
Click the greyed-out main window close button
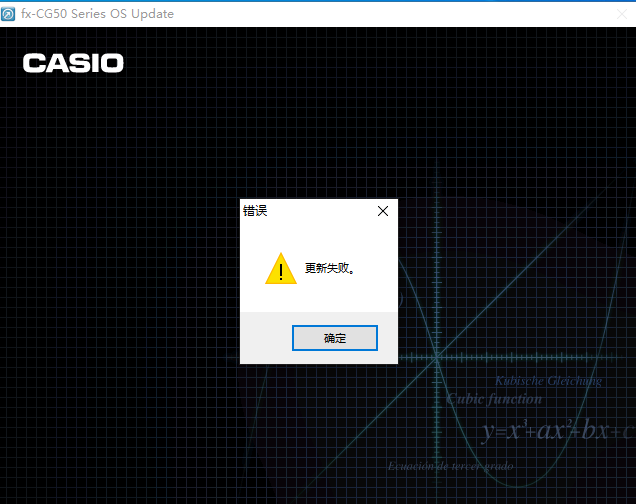point(621,14)
